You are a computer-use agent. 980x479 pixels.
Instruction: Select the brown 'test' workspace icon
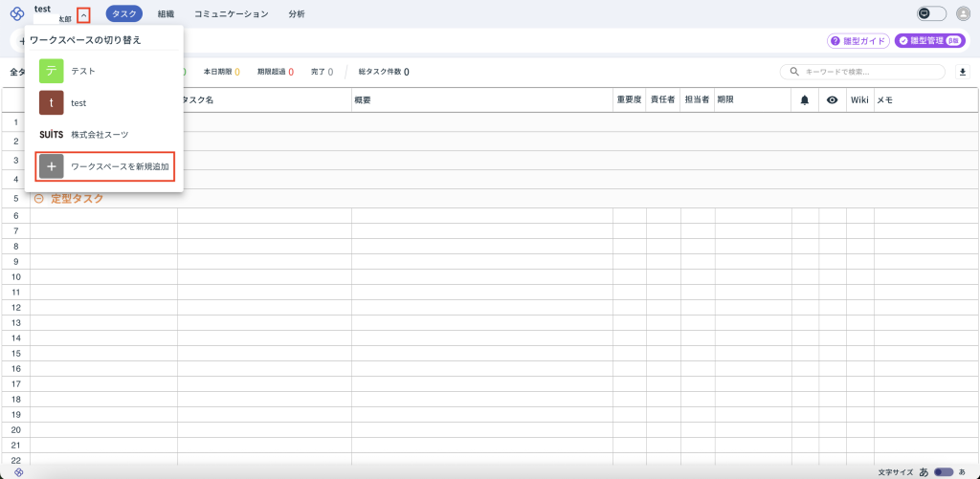tap(52, 102)
